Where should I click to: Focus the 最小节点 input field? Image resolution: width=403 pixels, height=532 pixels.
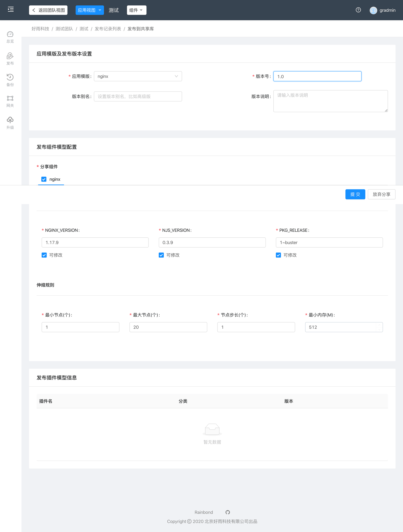point(80,327)
